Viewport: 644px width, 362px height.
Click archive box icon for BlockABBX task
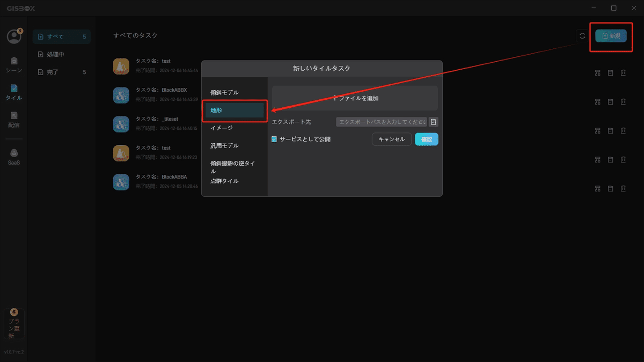[x=610, y=102]
